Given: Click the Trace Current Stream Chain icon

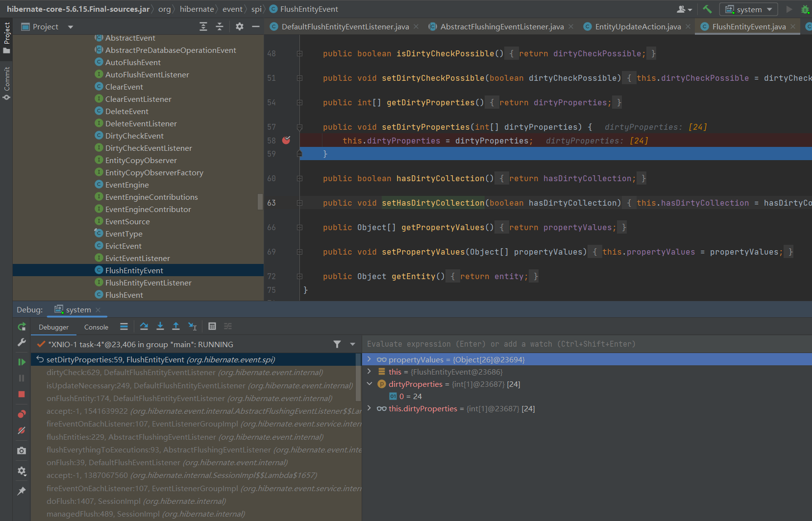Looking at the screenshot, I should pyautogui.click(x=228, y=326).
